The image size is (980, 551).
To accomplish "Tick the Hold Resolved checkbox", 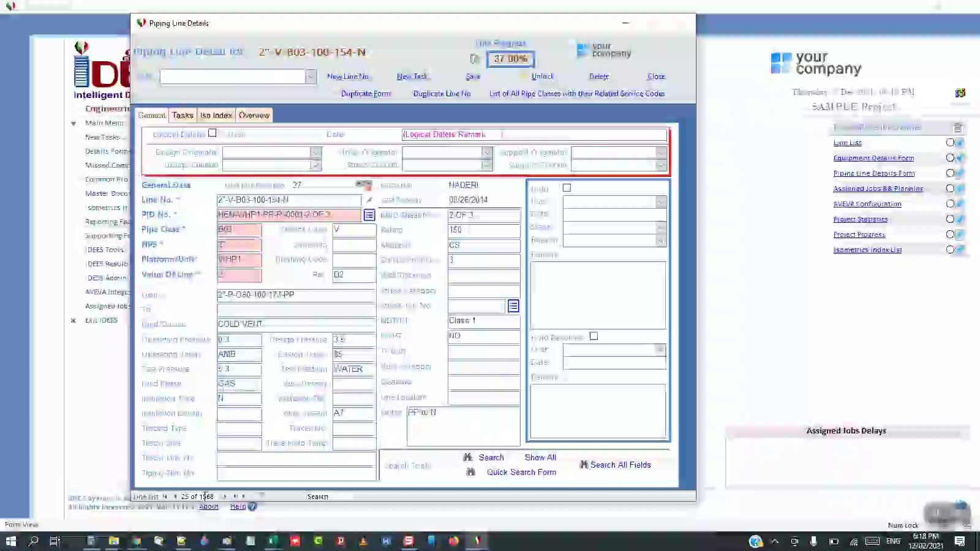I will (x=594, y=336).
